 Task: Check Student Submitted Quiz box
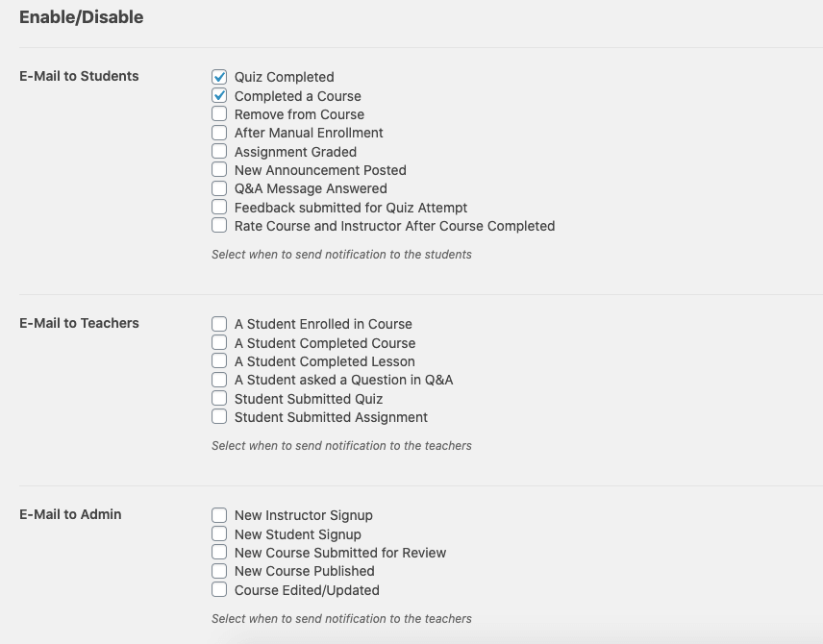pos(219,398)
